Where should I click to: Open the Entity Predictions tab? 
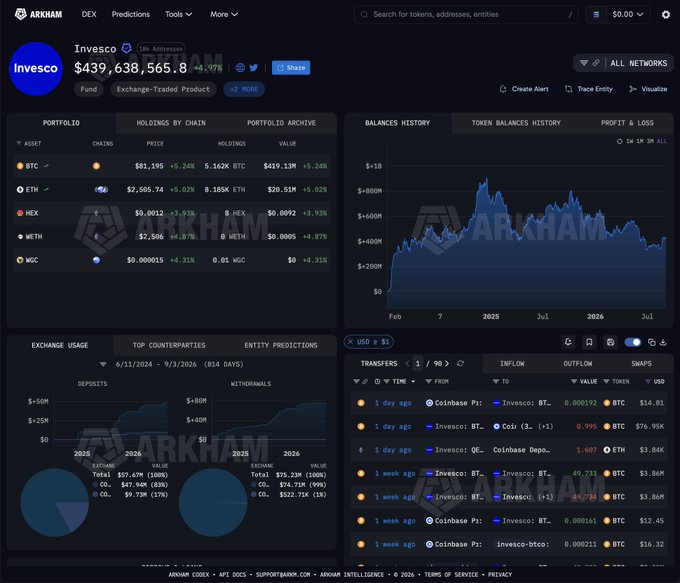click(281, 345)
